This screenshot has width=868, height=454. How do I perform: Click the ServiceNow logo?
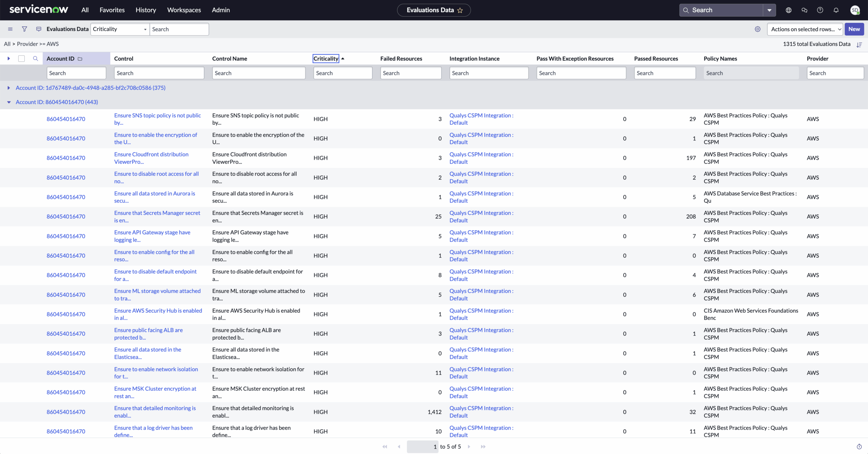click(39, 10)
